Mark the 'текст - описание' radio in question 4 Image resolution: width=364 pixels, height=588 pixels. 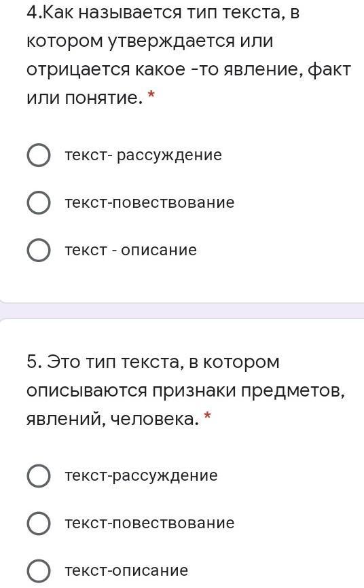(39, 250)
